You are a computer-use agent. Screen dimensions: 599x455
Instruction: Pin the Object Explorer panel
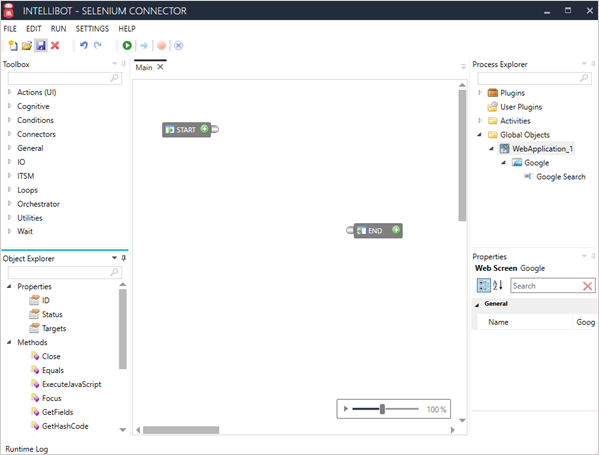coord(123,258)
